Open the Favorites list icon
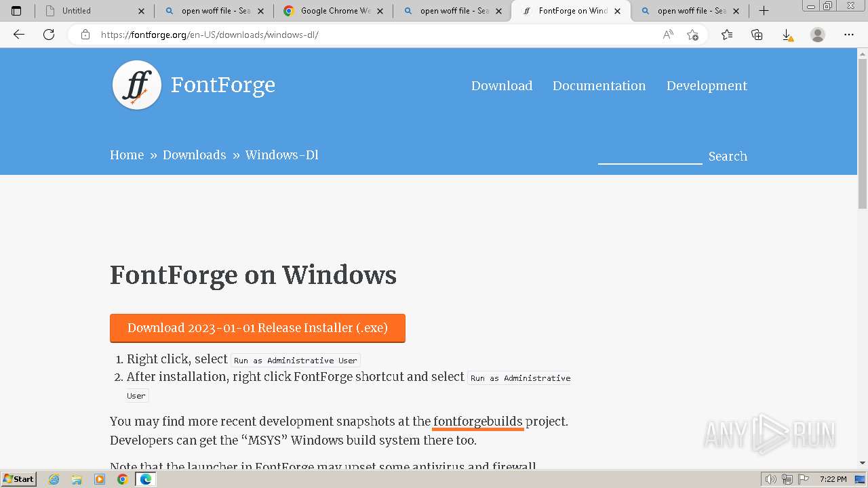 click(x=727, y=35)
